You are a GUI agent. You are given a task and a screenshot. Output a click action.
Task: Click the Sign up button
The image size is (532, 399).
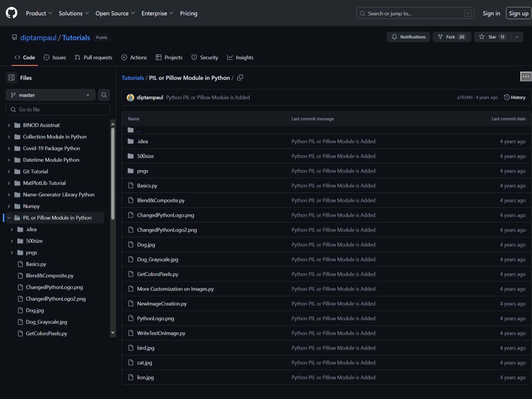click(x=519, y=13)
